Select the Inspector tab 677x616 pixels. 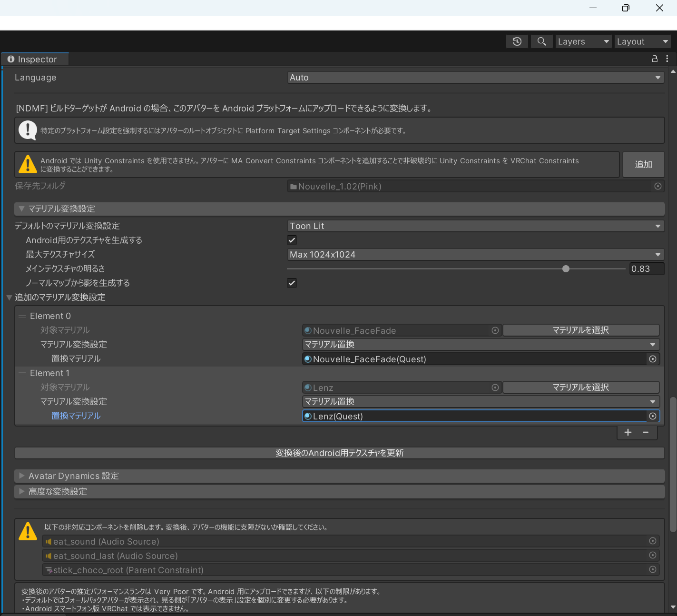(x=36, y=59)
